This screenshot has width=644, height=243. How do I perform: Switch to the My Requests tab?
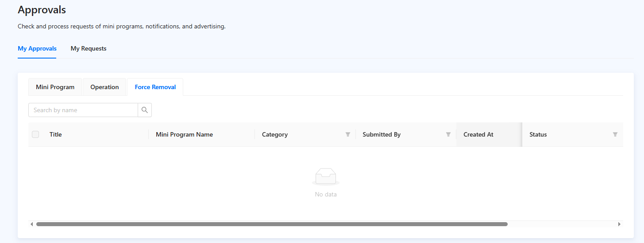[89, 48]
